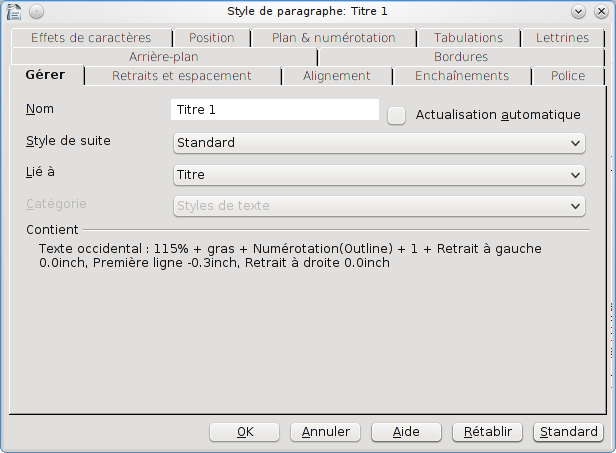
Task: Switch to the Arrière-plan tab
Action: [164, 57]
